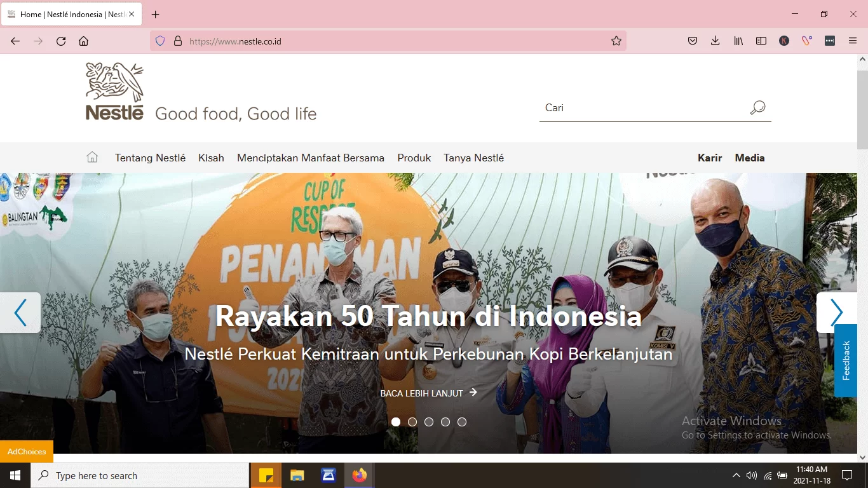This screenshot has width=868, height=488.
Task: Click BACA LEBIH LANJUT link
Action: (429, 393)
